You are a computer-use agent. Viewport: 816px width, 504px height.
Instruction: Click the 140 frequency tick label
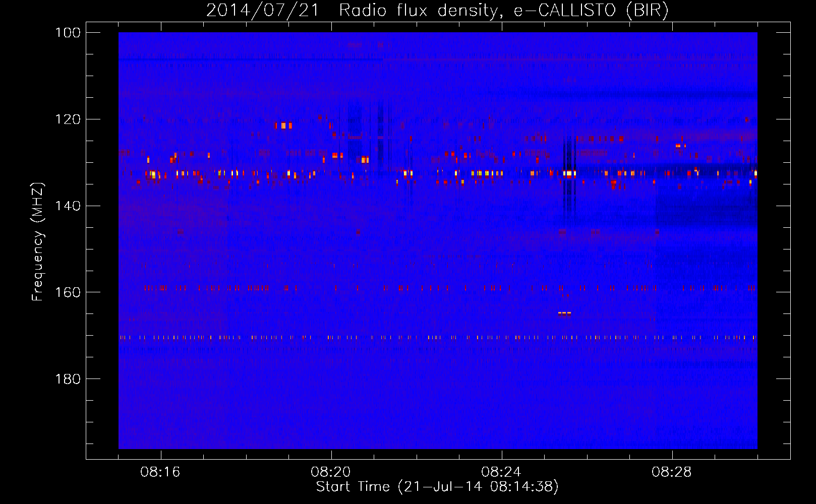click(68, 206)
